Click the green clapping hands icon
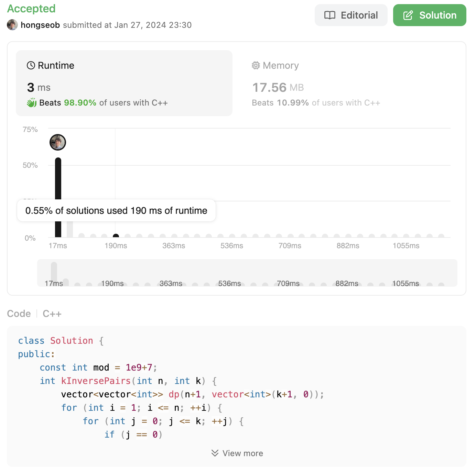This screenshot has height=473, width=476. pyautogui.click(x=32, y=102)
